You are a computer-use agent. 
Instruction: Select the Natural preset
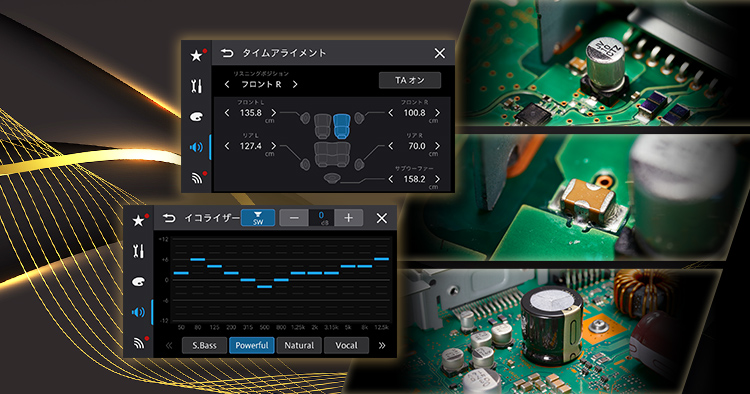299,345
